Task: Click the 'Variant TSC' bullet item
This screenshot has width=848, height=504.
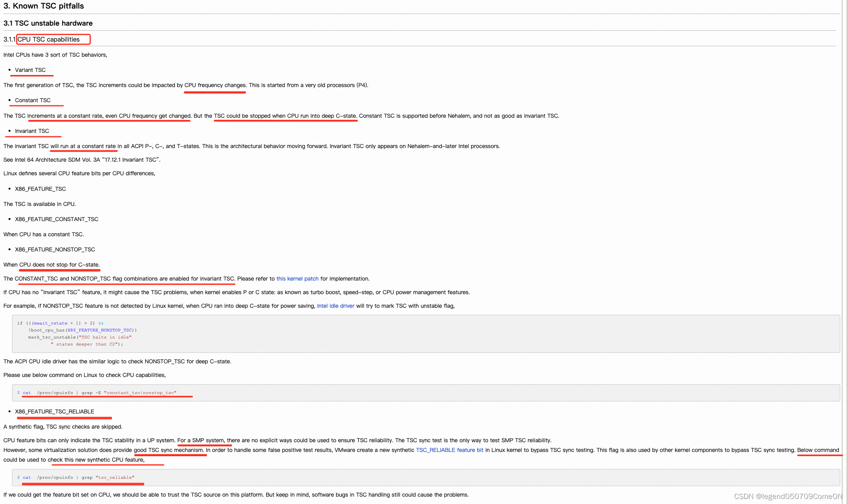Action: (30, 70)
